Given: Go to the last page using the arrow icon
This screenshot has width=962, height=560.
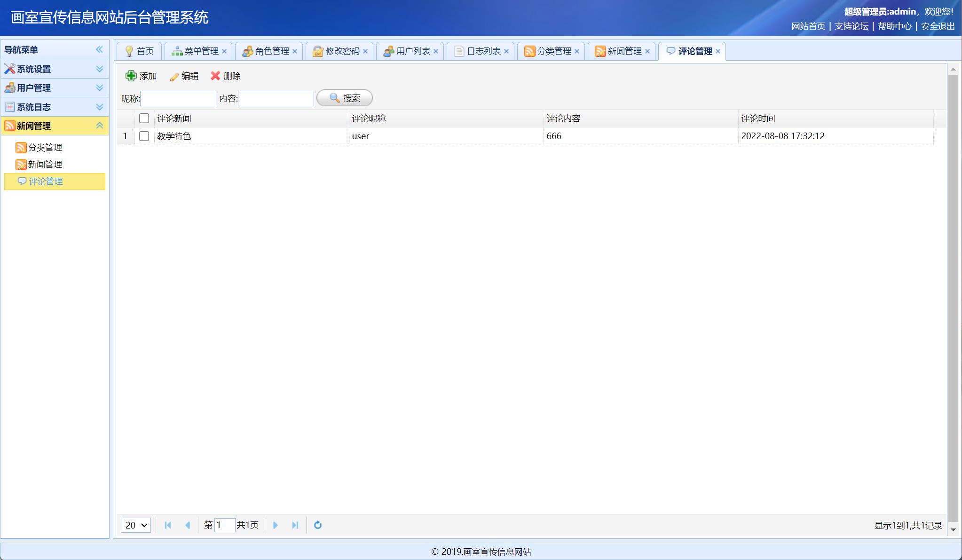Looking at the screenshot, I should 295,525.
